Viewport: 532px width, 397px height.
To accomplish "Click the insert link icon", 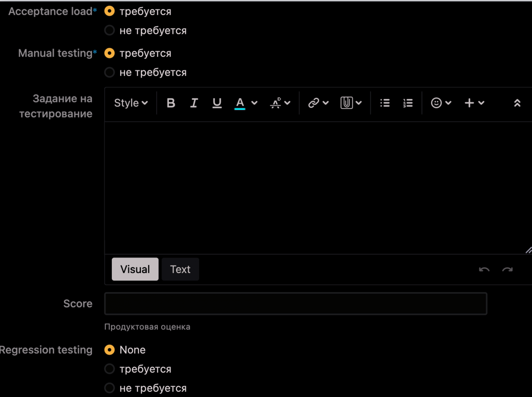I will 313,103.
